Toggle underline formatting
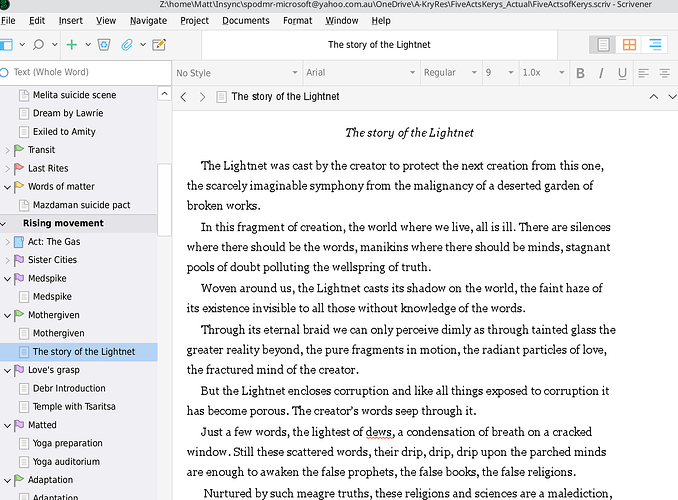 622,73
